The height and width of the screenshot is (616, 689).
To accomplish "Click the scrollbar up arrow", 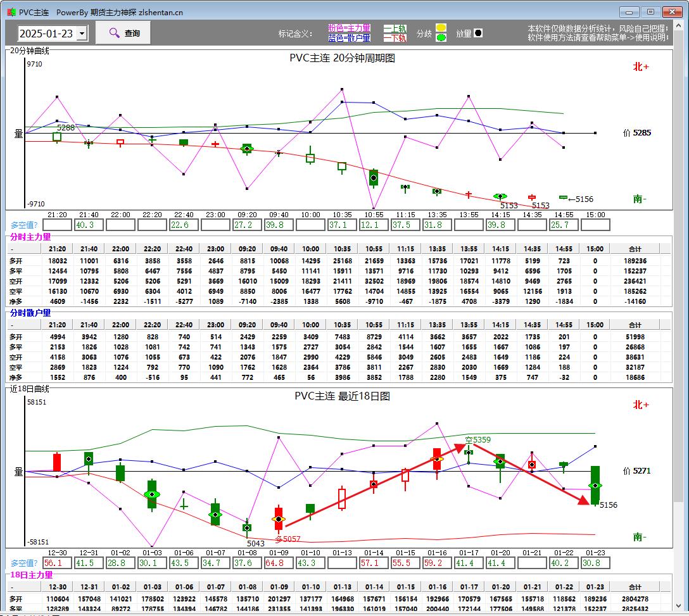I will pyautogui.click(x=679, y=25).
